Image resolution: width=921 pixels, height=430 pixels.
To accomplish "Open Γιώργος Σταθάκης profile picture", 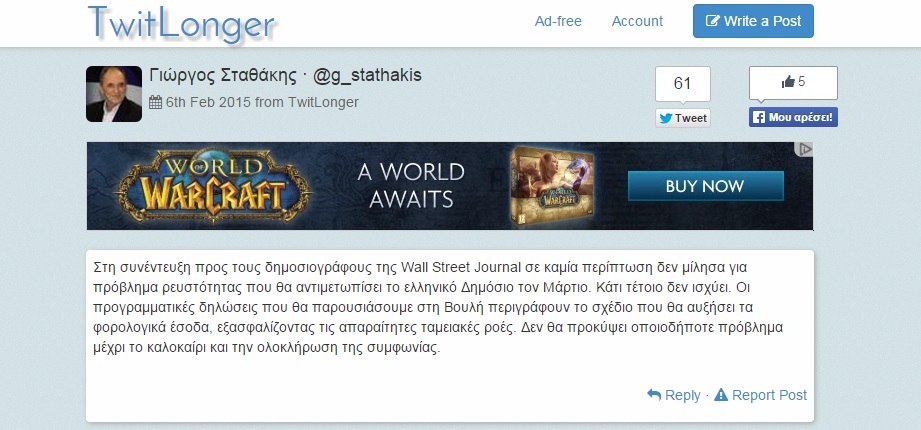I will pyautogui.click(x=114, y=94).
